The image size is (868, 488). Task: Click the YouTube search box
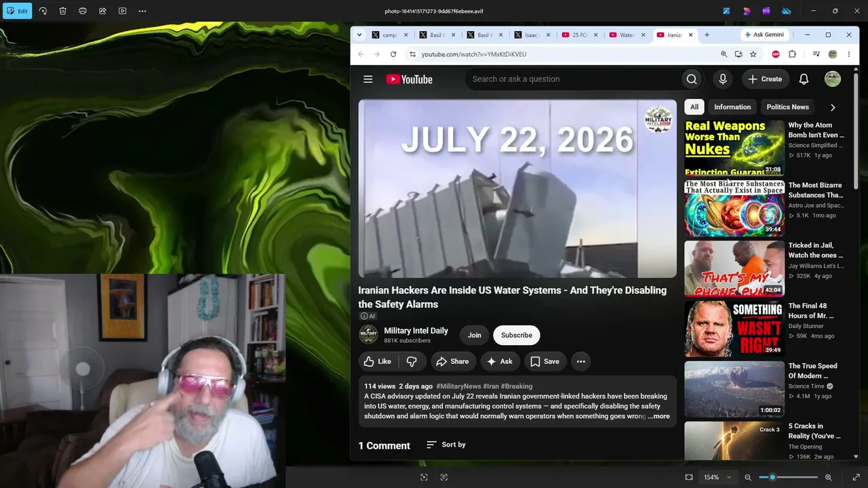(x=573, y=79)
